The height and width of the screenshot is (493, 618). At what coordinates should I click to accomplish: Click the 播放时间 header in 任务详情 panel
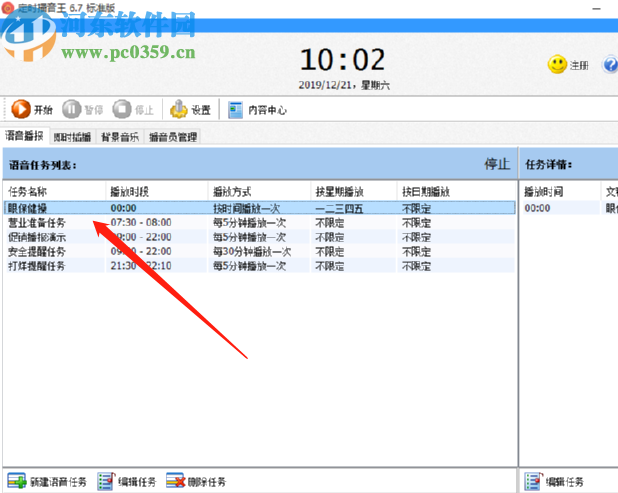(560, 192)
